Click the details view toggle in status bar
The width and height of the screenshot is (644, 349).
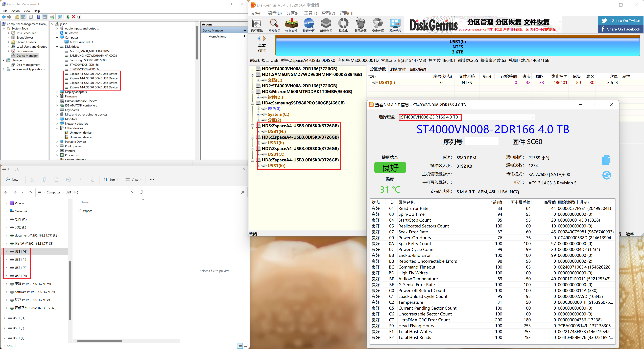(240, 346)
